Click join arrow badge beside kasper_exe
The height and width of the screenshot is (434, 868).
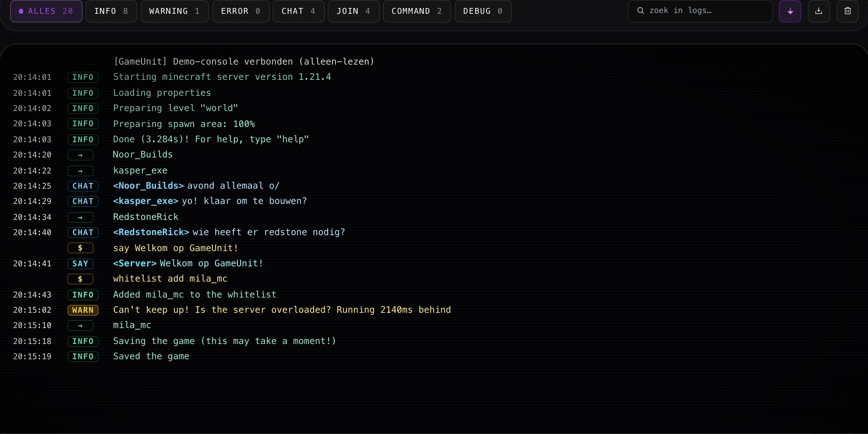80,171
